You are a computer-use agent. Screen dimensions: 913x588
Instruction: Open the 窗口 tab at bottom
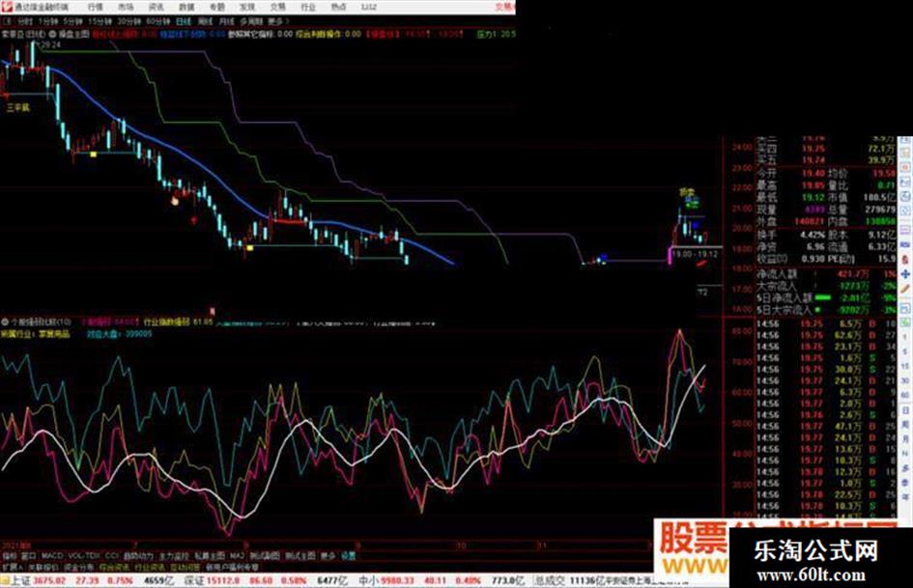click(29, 556)
